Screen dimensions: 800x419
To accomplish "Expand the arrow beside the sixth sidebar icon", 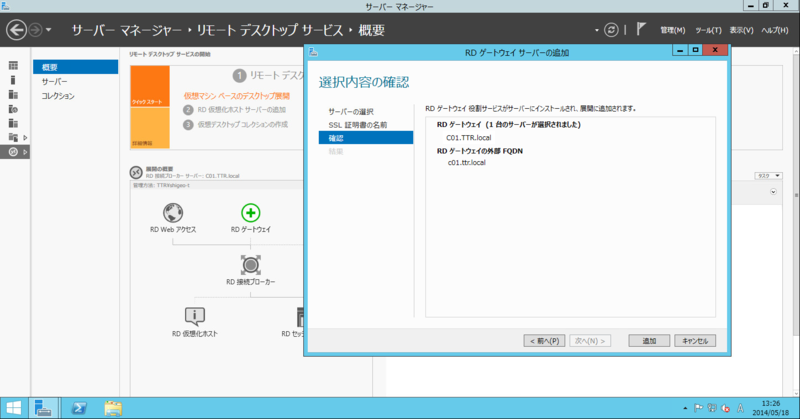I will pos(25,137).
